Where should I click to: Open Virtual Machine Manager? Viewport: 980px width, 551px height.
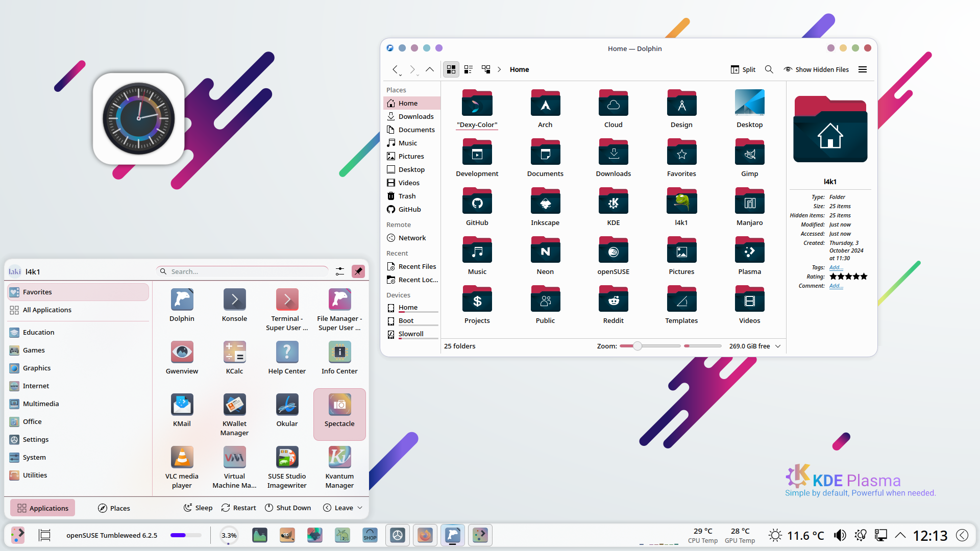[x=234, y=467]
